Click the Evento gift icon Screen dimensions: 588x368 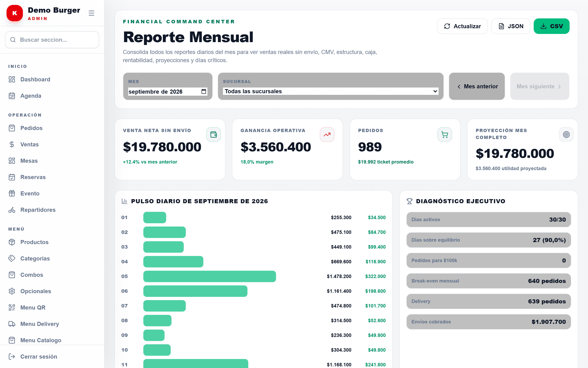(12, 193)
